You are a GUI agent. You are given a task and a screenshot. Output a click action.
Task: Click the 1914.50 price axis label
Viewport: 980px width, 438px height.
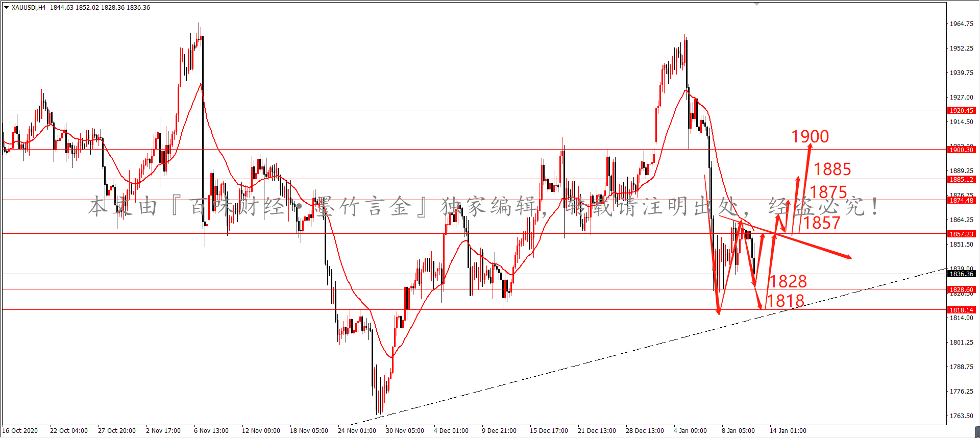[x=961, y=122]
